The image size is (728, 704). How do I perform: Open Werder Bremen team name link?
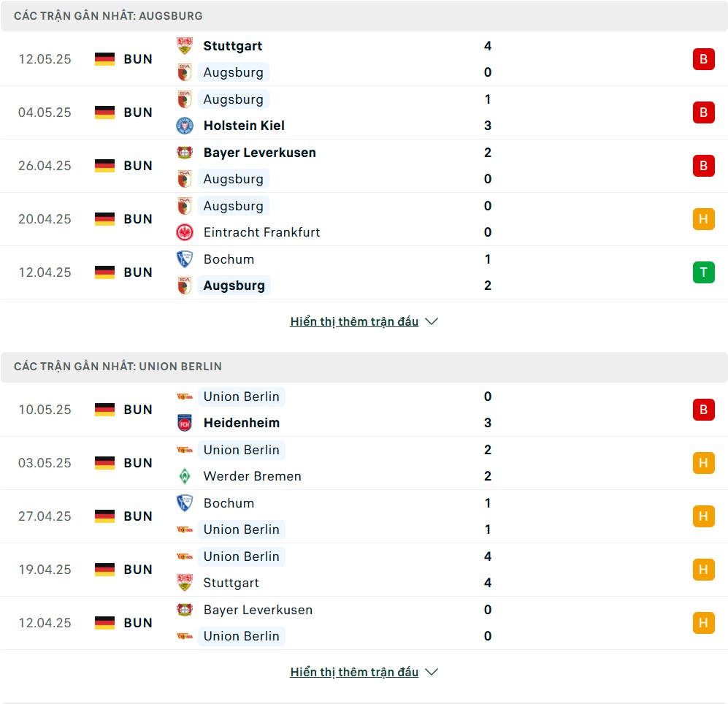point(252,476)
